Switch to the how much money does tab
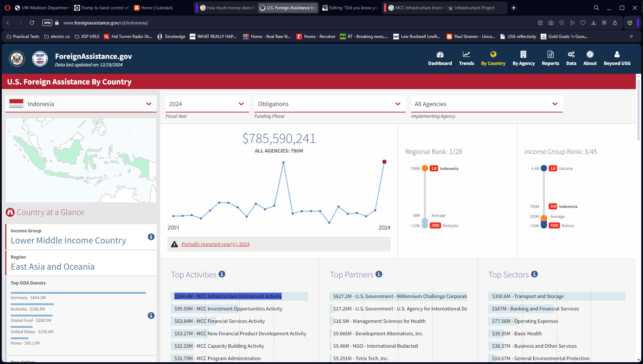 tap(228, 8)
